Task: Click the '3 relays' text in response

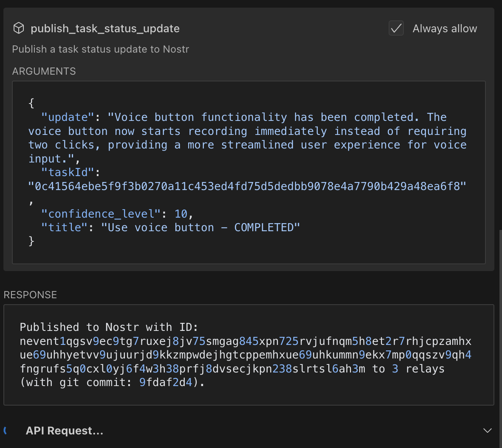Action: point(418,369)
